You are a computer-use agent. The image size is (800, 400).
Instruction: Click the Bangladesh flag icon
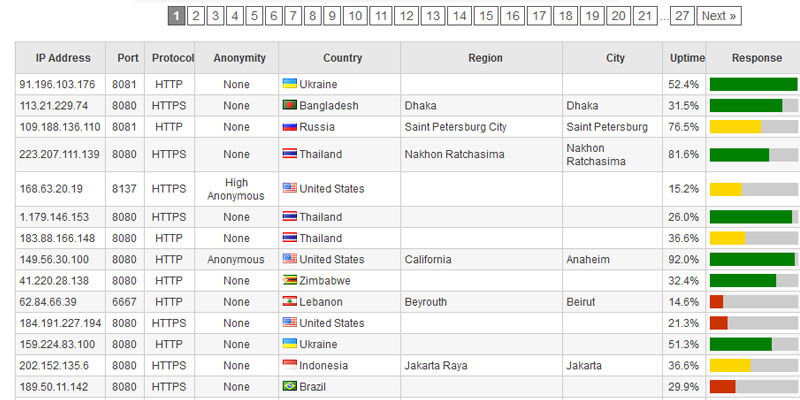tap(290, 105)
